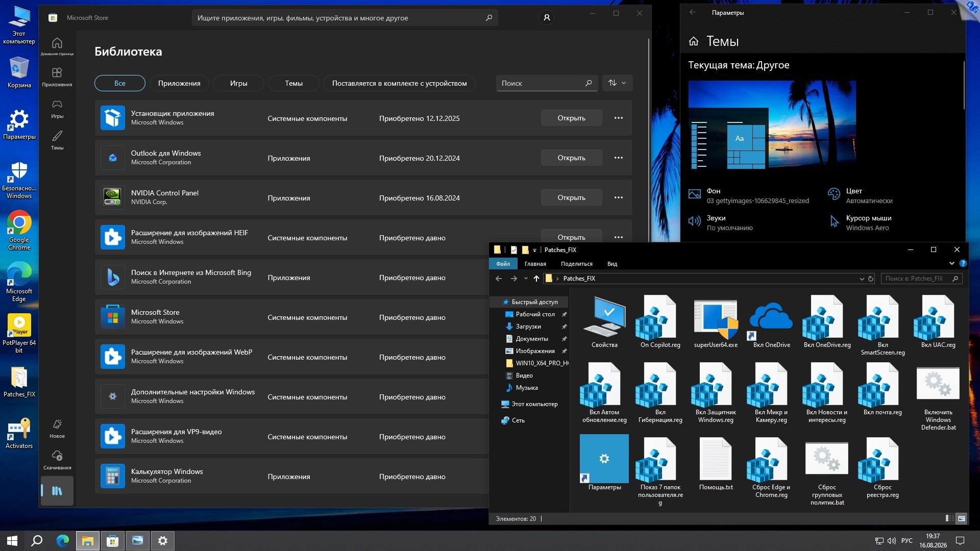Screen dimensions: 980x551
Task: Open Windows Start menu
Action: [12, 541]
